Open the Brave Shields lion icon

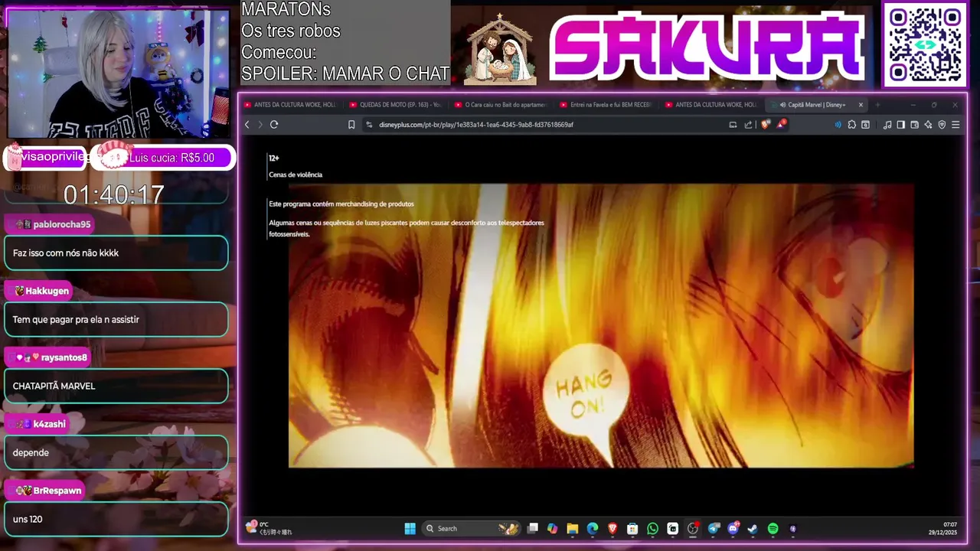(765, 125)
